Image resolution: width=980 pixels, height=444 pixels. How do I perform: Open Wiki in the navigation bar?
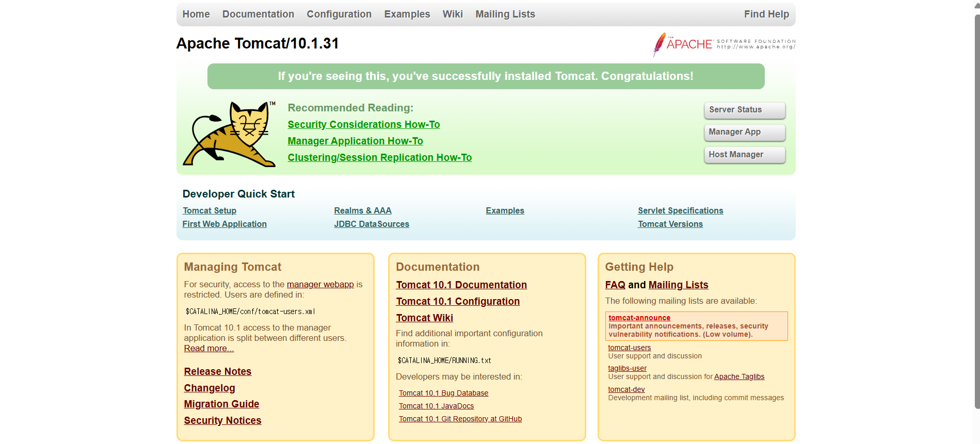(453, 14)
